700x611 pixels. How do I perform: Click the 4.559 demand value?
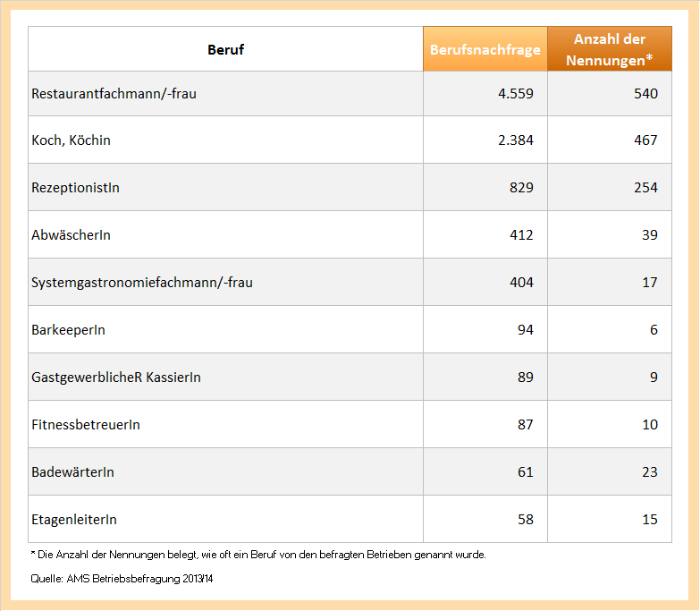click(x=516, y=93)
